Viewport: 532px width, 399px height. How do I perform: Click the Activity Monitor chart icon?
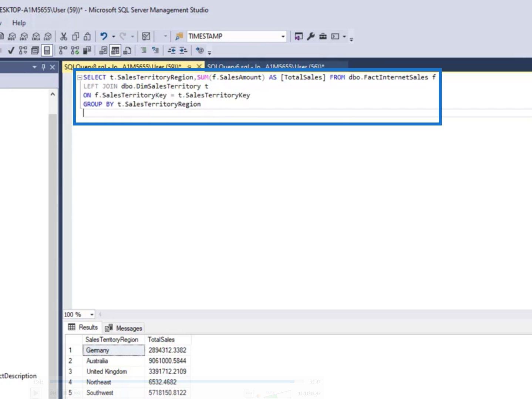click(146, 36)
